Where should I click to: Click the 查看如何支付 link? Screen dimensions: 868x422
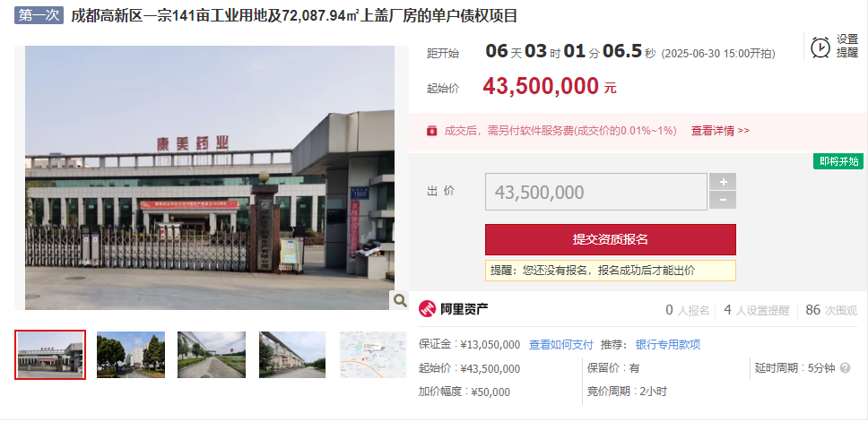point(560,345)
